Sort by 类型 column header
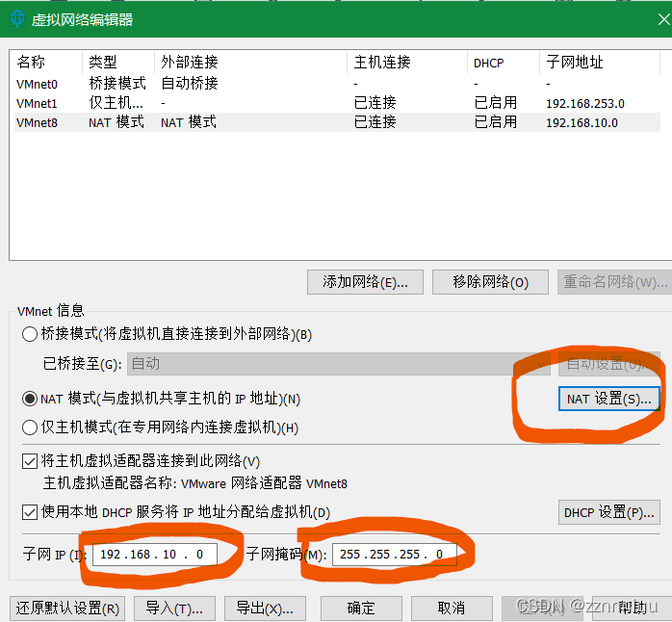The width and height of the screenshot is (672, 622). click(x=118, y=63)
